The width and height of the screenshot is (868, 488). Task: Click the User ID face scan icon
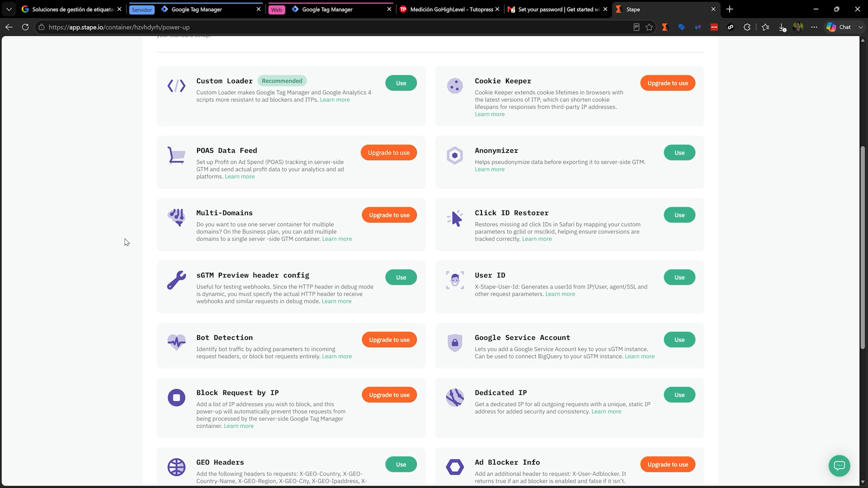(x=455, y=280)
